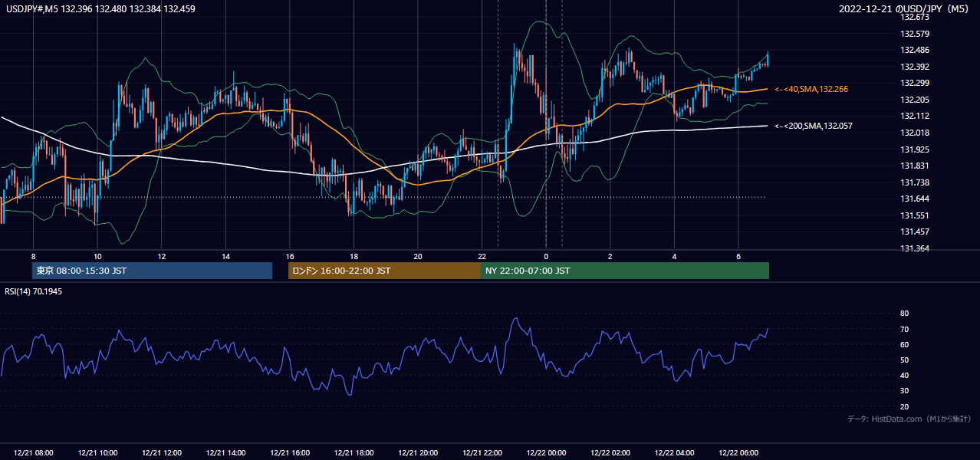Click RSI scale value 50
This screenshot has height=460, width=980.
pos(904,360)
